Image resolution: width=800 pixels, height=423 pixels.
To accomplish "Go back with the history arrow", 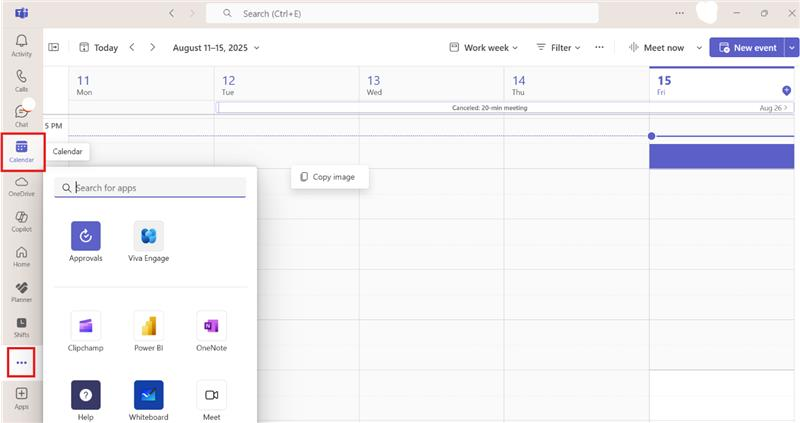I will click(x=171, y=13).
